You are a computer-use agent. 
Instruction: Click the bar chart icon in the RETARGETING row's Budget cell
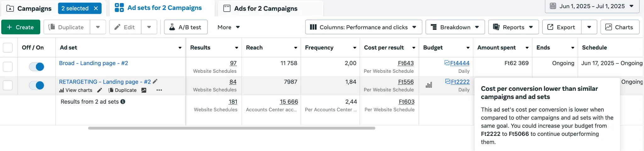coord(429,85)
